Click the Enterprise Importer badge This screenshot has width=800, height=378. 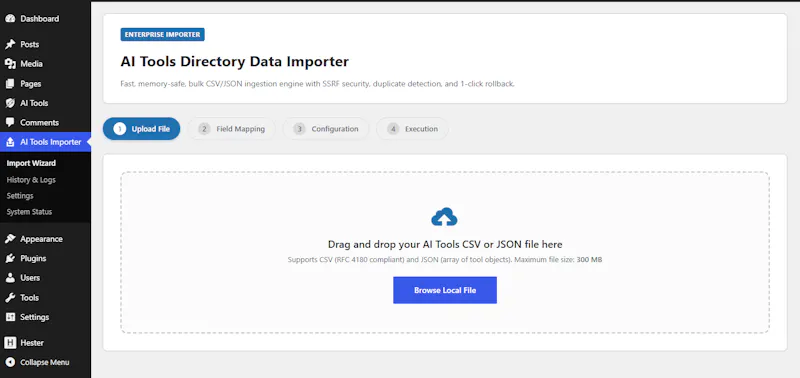tap(162, 35)
